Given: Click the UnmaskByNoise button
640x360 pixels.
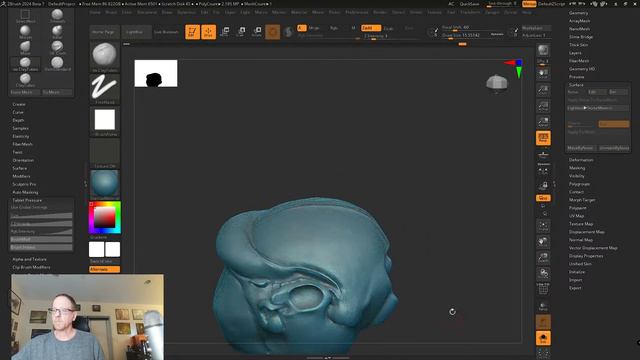Looking at the screenshot, I should pyautogui.click(x=614, y=148).
